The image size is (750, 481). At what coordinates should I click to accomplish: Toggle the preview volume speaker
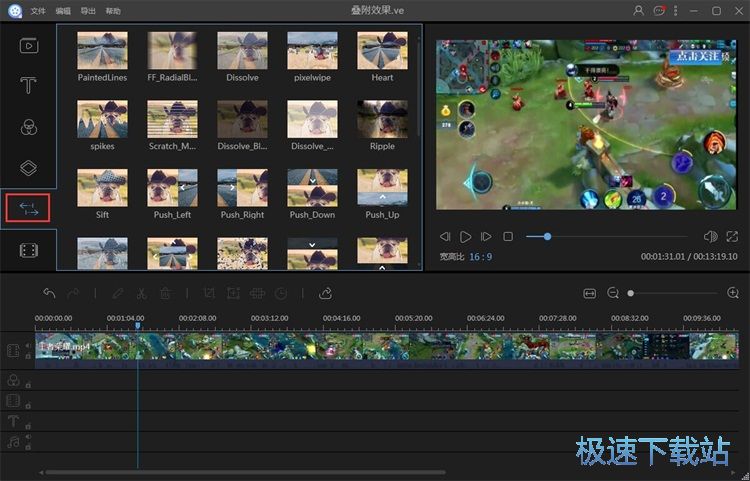[711, 237]
